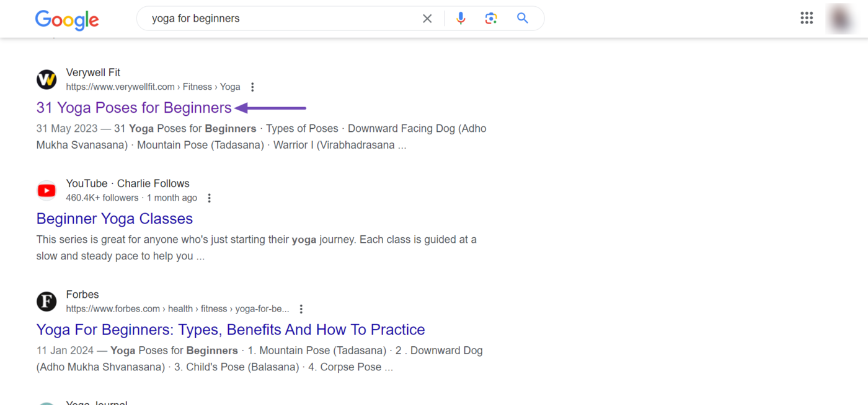Open the Beginner Yoga Classes link
868x405 pixels.
(115, 219)
